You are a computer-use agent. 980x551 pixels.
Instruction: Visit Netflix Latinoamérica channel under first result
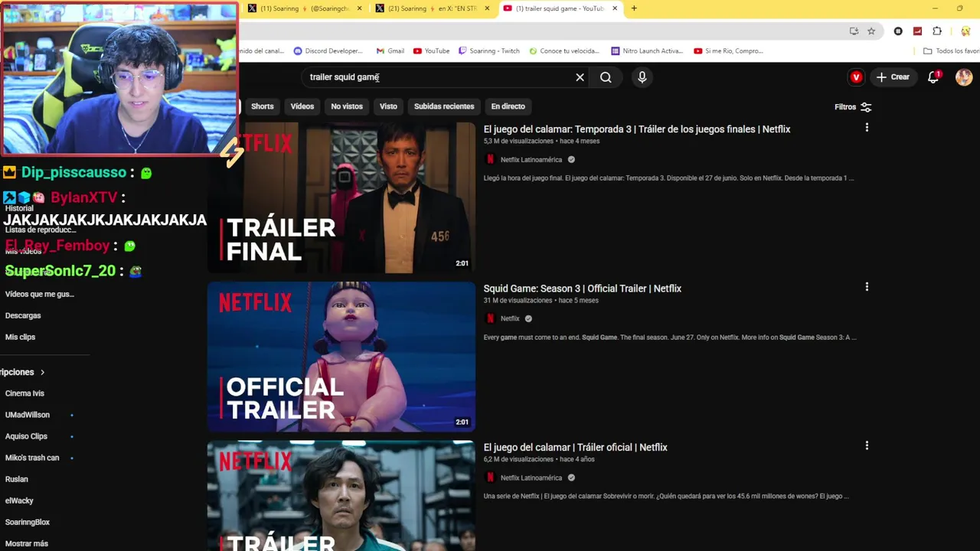531,160
